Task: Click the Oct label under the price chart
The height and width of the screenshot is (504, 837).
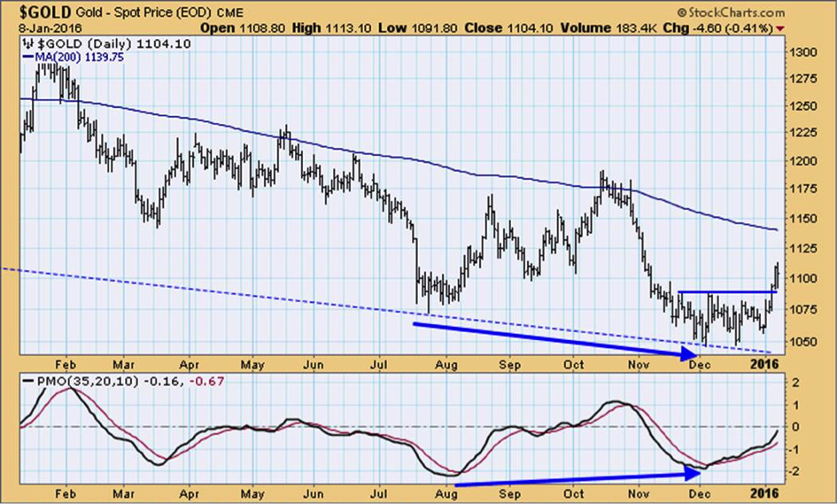Action: pyautogui.click(x=574, y=365)
